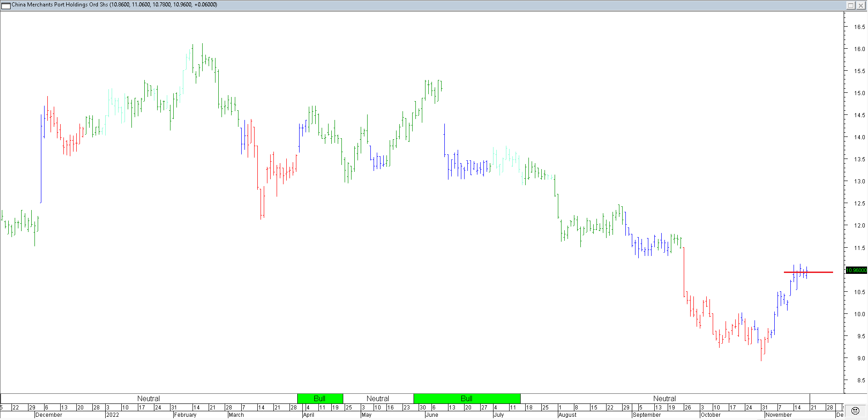
Task: Restore the chart window size
Action: [851, 6]
